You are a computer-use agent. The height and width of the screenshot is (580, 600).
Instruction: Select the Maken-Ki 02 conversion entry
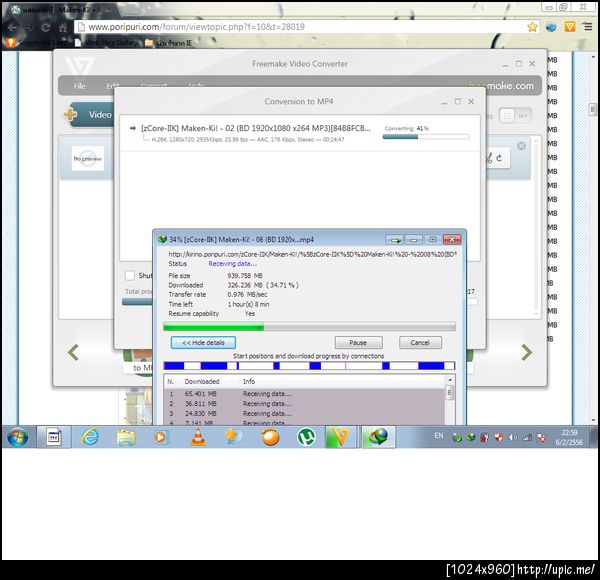click(300, 133)
